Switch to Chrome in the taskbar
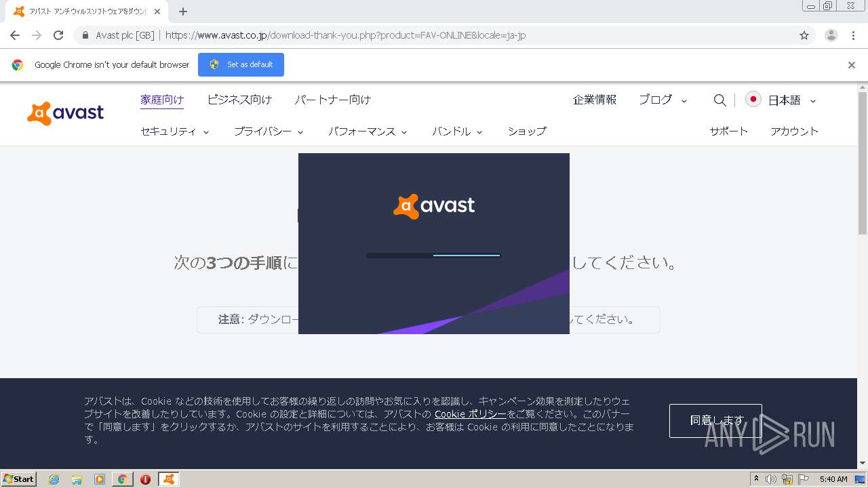 pyautogui.click(x=123, y=479)
